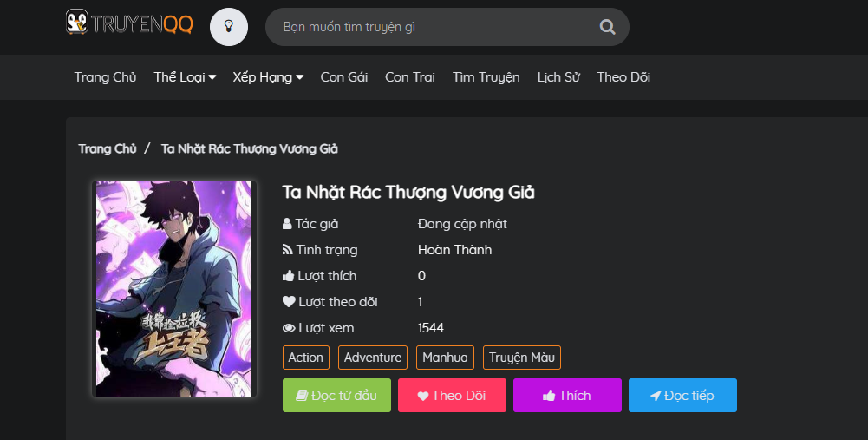868x440 pixels.
Task: Expand the Thể Loại dropdown
Action: click(185, 77)
